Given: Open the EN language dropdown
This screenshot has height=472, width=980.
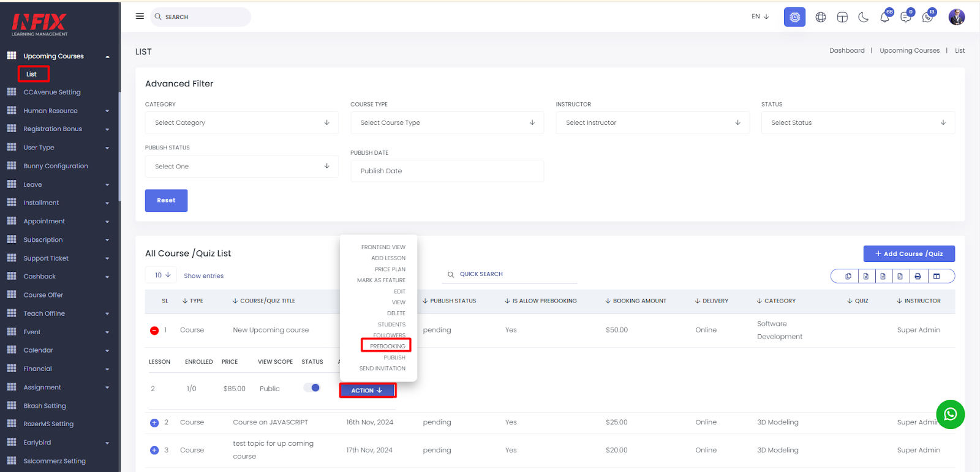Looking at the screenshot, I should coord(760,17).
